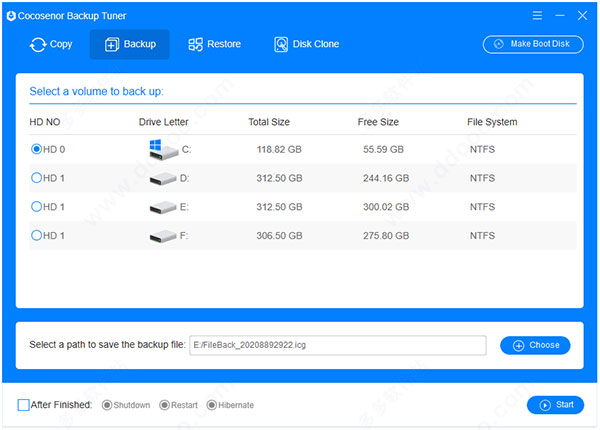This screenshot has height=430, width=600.
Task: Click the 312.50 GB cell in D: row
Action: 279,178
